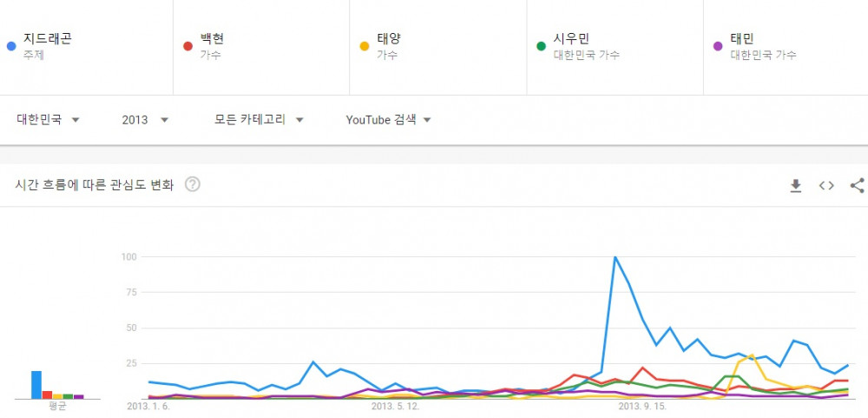Click the blue average bar above 평균

coord(36,385)
